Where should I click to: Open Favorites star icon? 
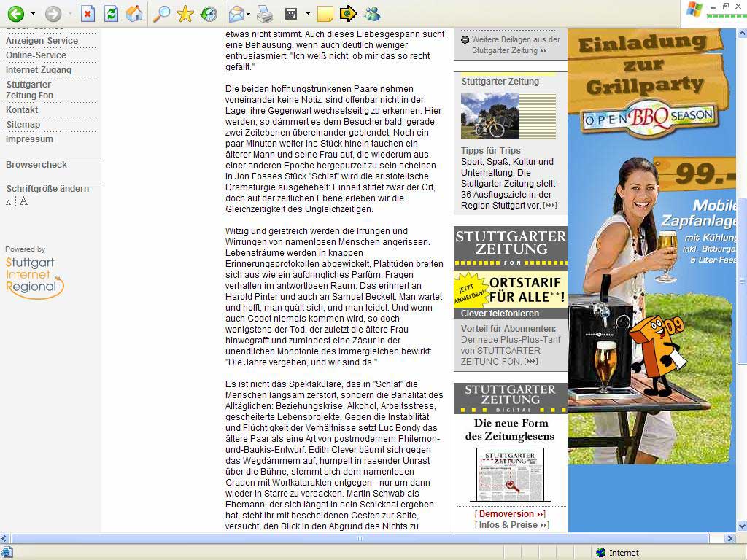[x=185, y=13]
